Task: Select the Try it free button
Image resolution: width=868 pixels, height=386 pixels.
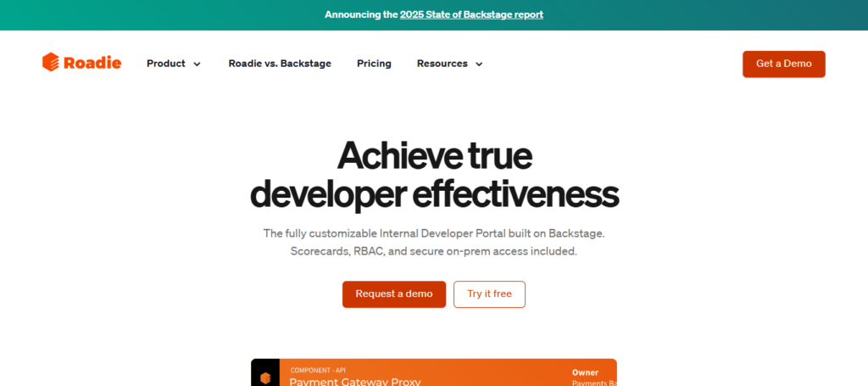Action: pyautogui.click(x=489, y=294)
